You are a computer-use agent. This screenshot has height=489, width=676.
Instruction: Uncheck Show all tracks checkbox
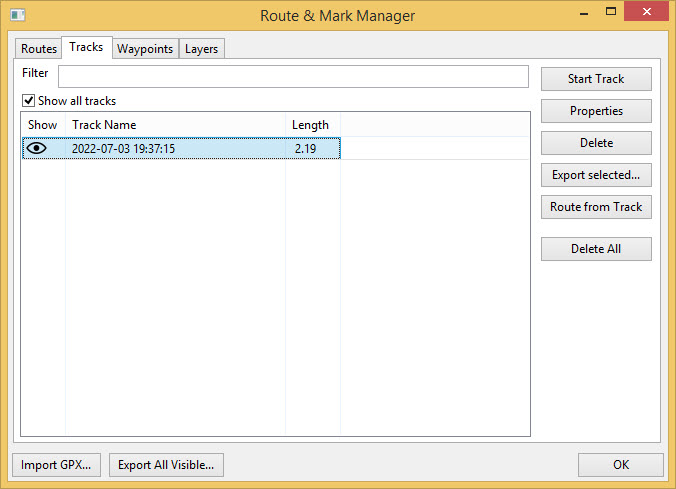click(28, 101)
